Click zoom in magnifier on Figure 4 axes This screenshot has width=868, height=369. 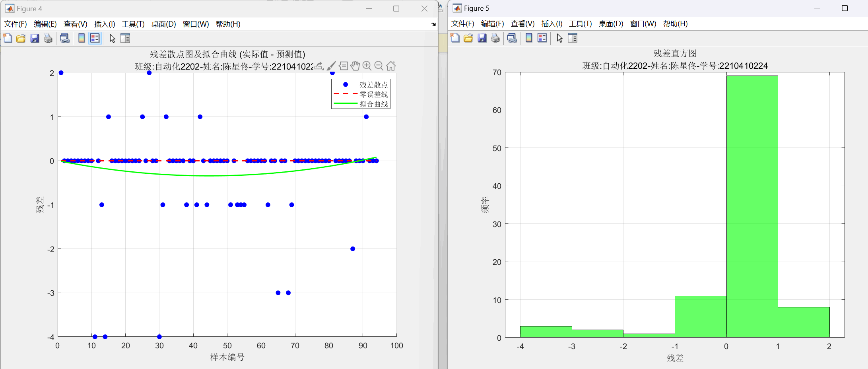coord(367,66)
